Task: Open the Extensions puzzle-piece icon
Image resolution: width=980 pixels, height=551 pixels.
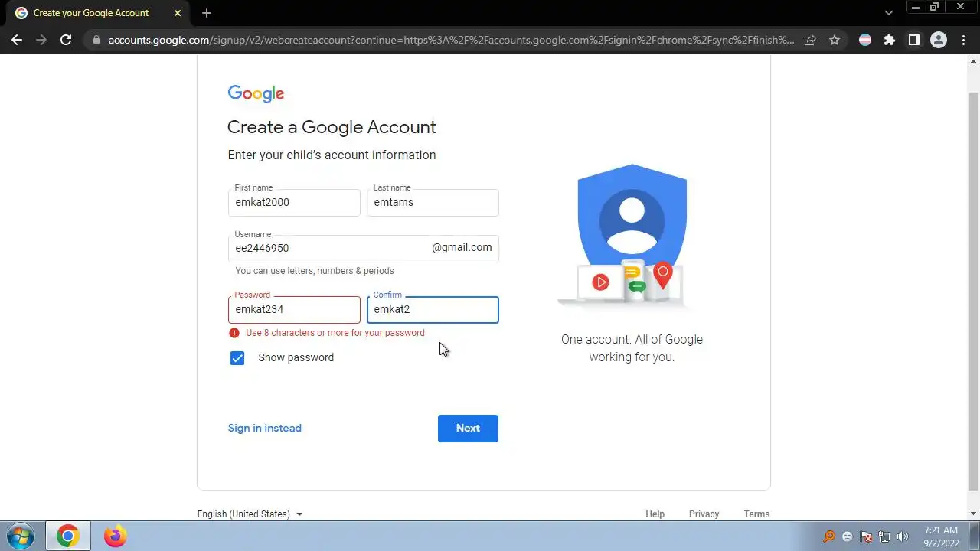Action: [x=890, y=40]
